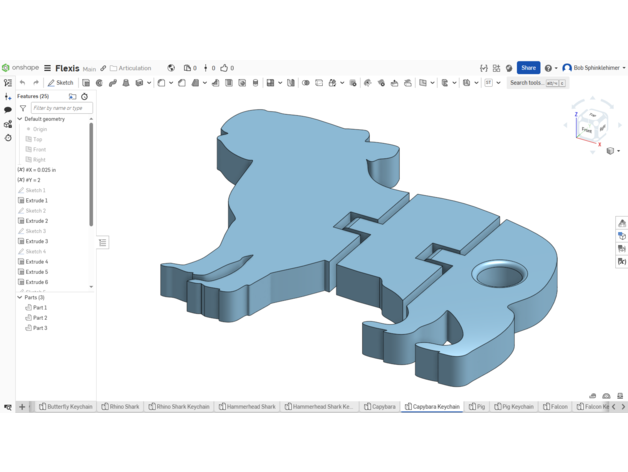The image size is (628, 472).
Task: Collapse the Default geometry group
Action: tap(20, 119)
